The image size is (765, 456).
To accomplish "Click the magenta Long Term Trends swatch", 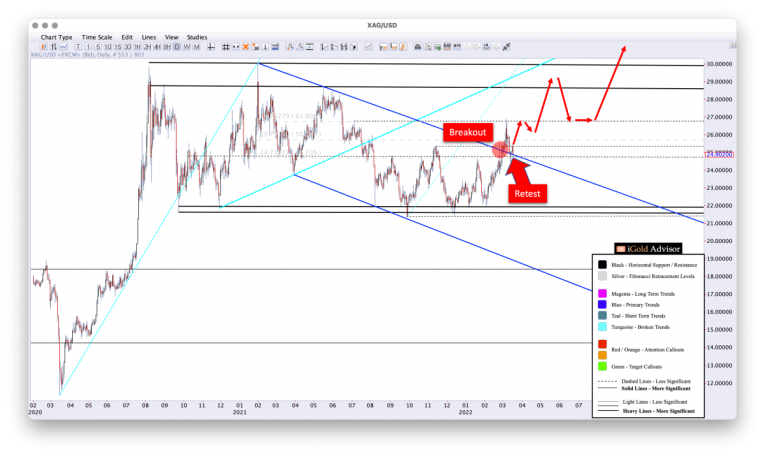I will (x=602, y=293).
